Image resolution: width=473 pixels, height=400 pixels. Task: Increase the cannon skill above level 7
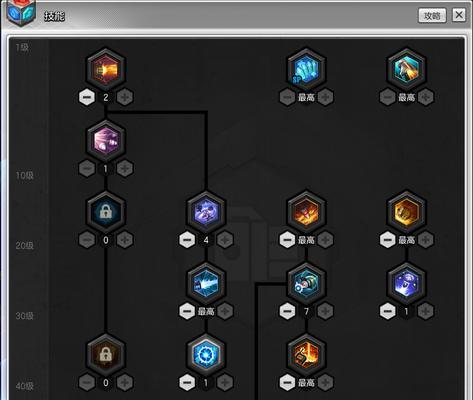[326, 311]
